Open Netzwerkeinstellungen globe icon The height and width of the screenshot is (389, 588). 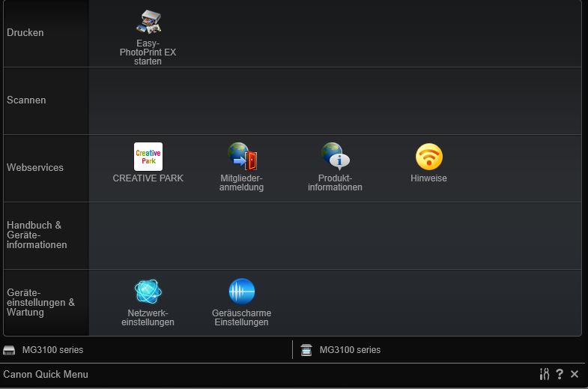point(148,292)
